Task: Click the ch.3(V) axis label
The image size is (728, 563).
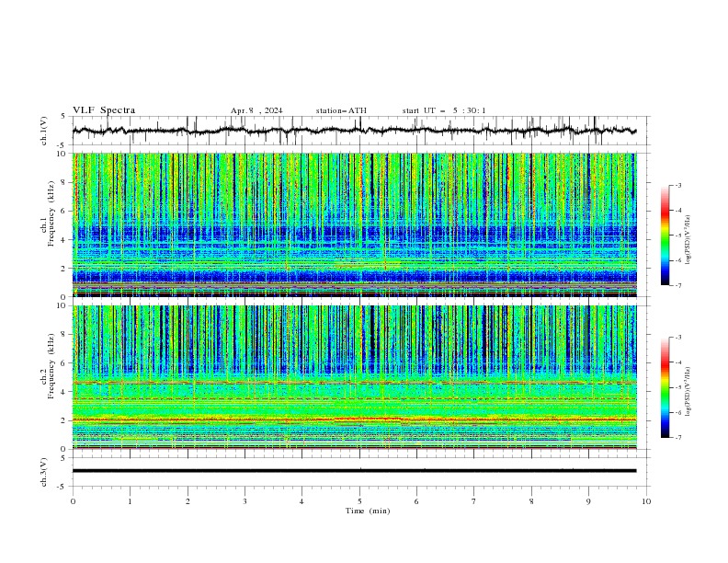Action: [44, 472]
